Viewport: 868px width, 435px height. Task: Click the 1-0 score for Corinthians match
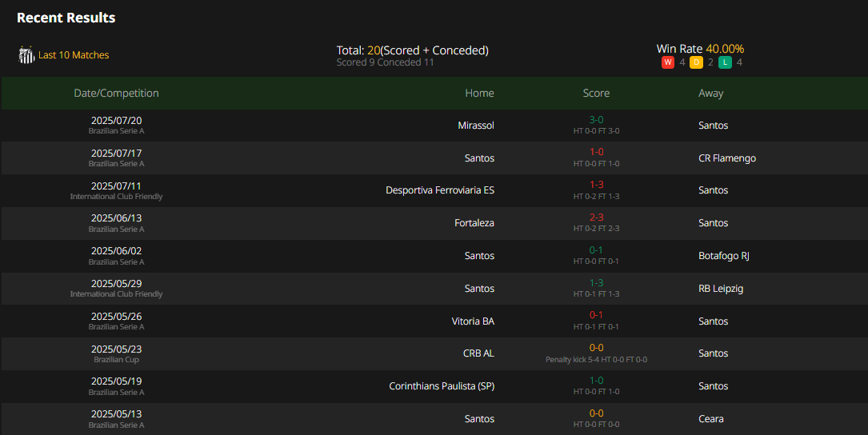pos(596,380)
